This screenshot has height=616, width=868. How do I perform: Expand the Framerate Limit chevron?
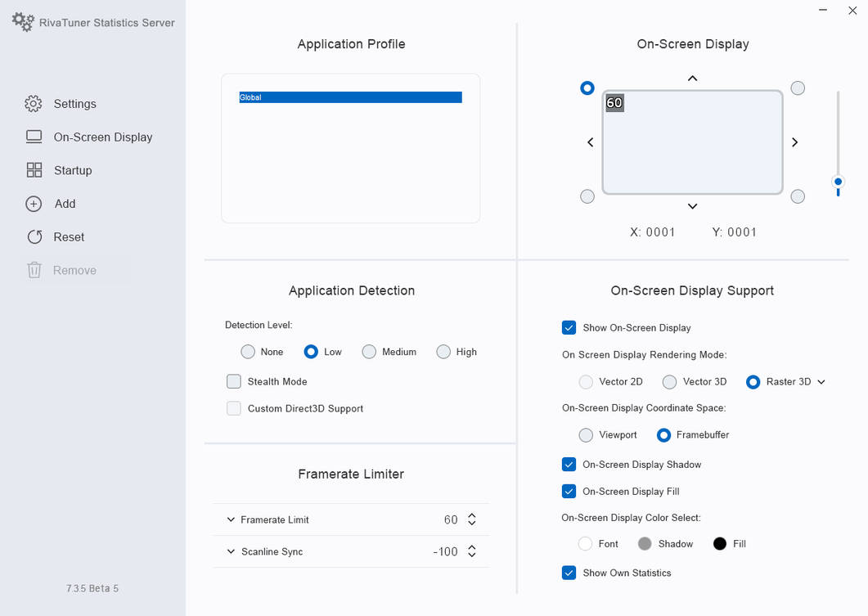[231, 519]
